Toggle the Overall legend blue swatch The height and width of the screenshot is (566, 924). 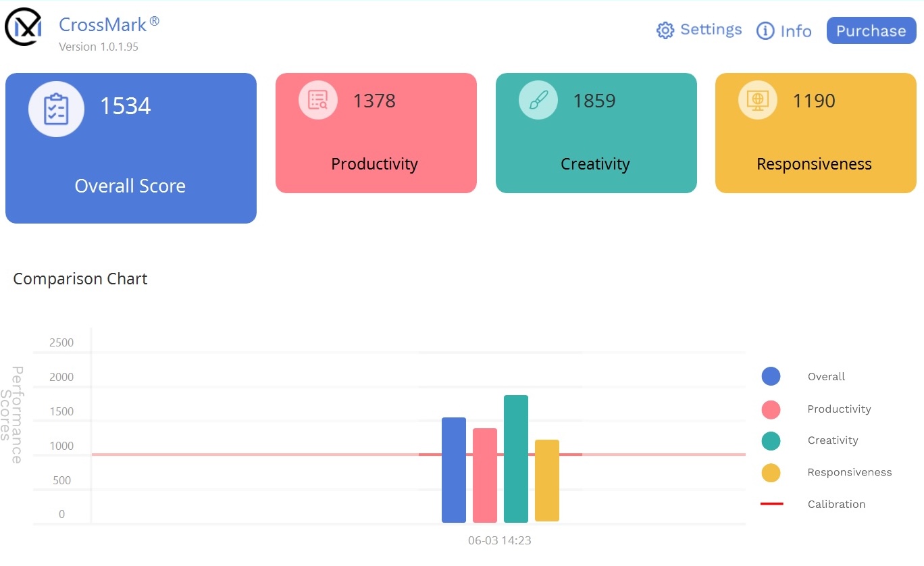771,377
